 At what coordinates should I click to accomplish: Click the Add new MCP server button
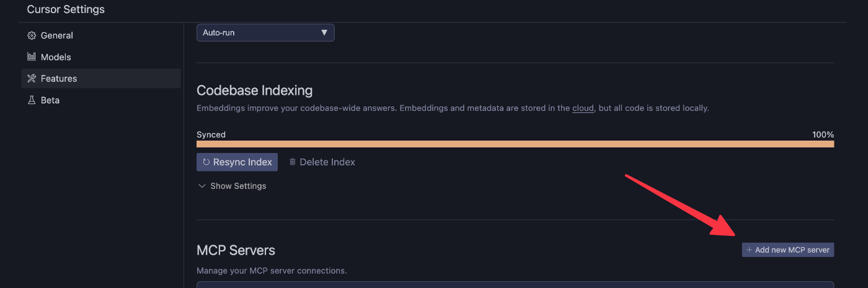coord(788,250)
